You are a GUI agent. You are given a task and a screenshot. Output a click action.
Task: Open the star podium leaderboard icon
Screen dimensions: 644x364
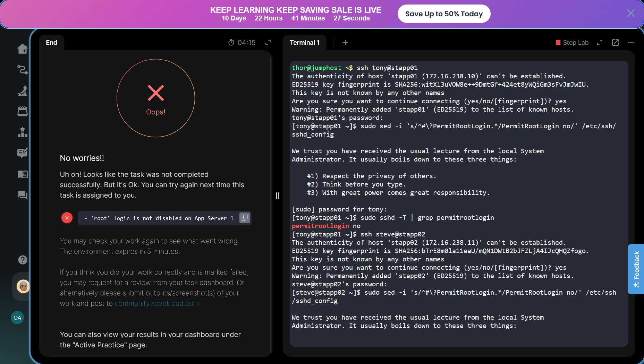(x=23, y=132)
